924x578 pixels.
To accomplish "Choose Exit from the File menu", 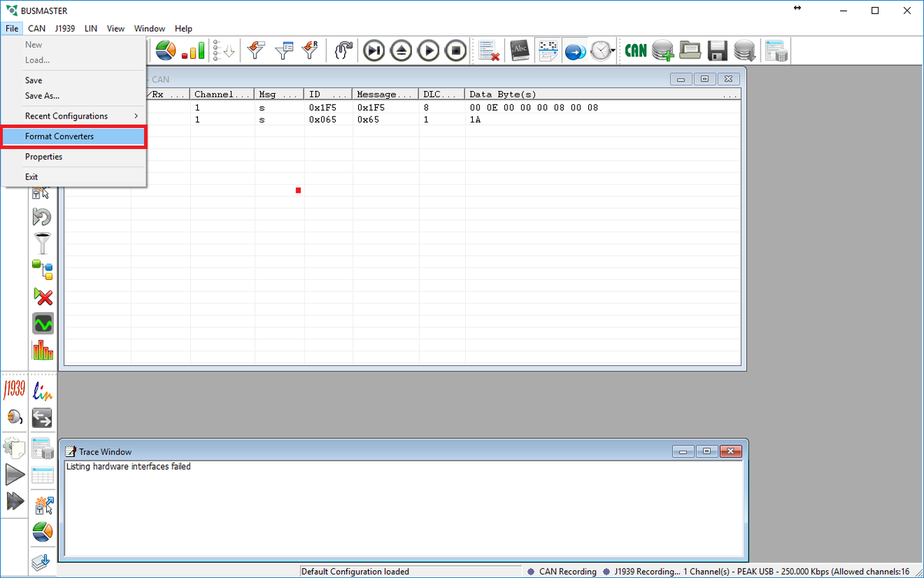I will (73, 176).
